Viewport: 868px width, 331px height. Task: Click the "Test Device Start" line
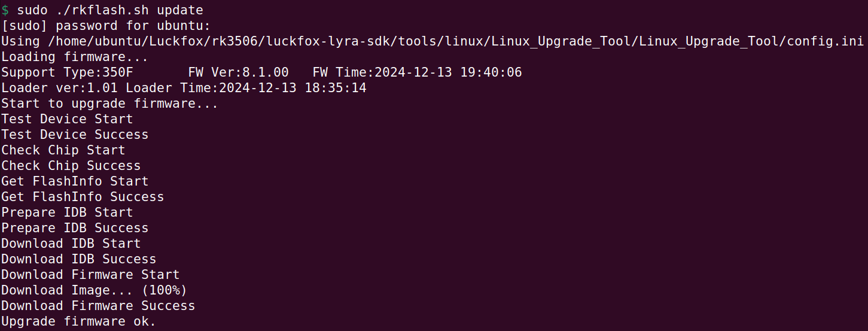pyautogui.click(x=67, y=119)
